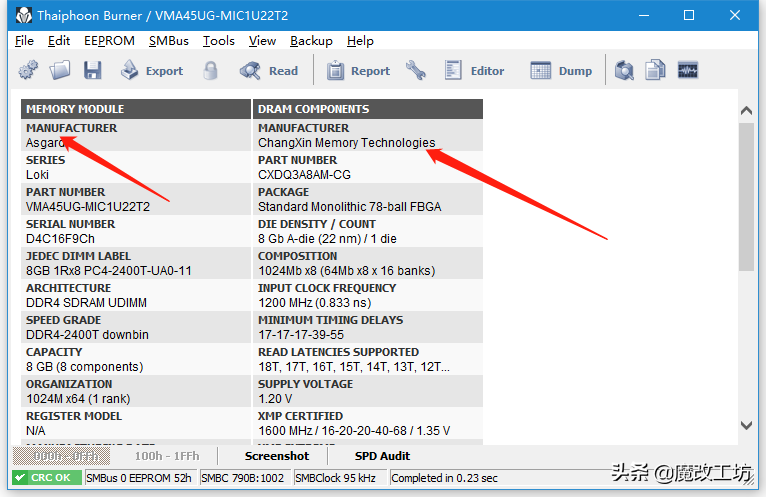Open the SMBus menu
The width and height of the screenshot is (766, 497).
[x=169, y=41]
